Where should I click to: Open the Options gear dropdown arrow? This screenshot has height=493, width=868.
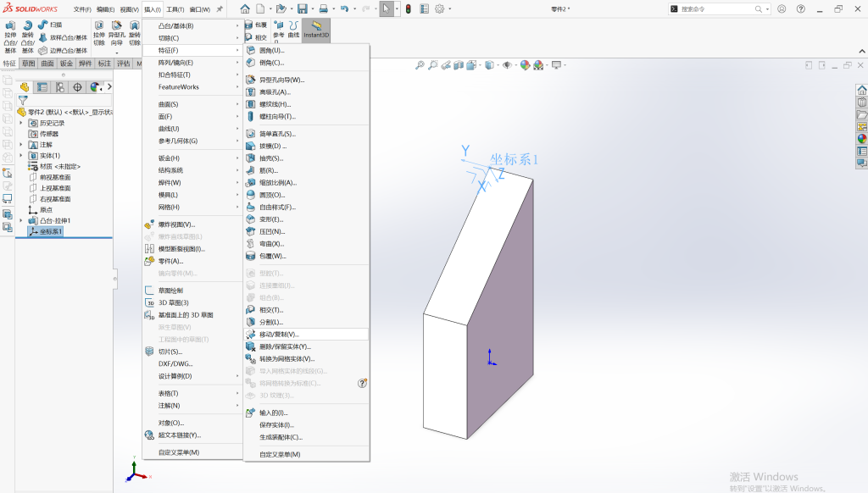[x=449, y=8]
